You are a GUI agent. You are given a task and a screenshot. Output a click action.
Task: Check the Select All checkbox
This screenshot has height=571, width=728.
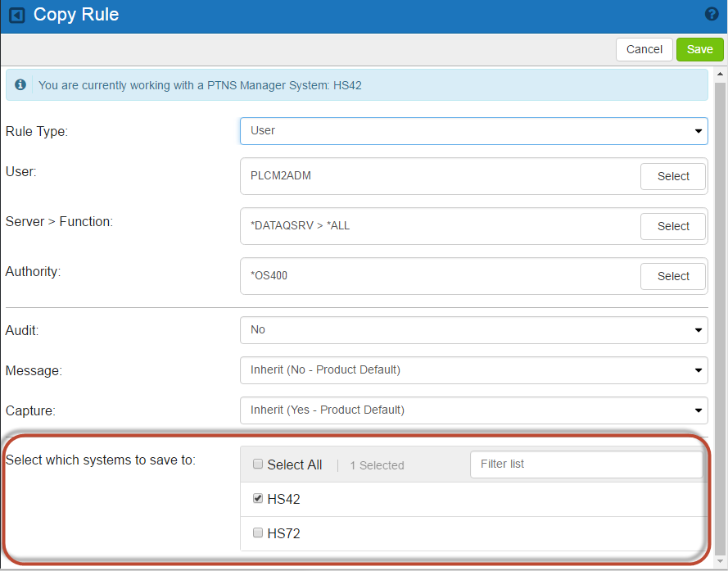coord(258,465)
